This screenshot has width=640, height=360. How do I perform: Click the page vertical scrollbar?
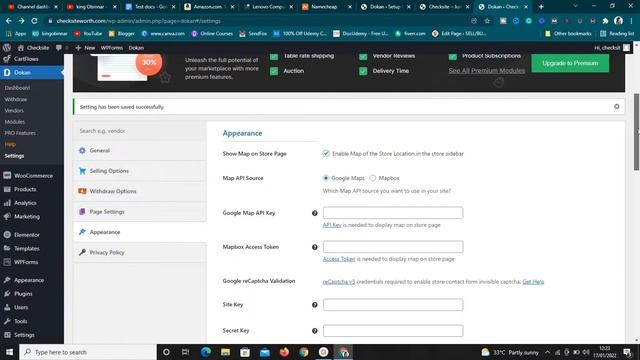[x=636, y=132]
